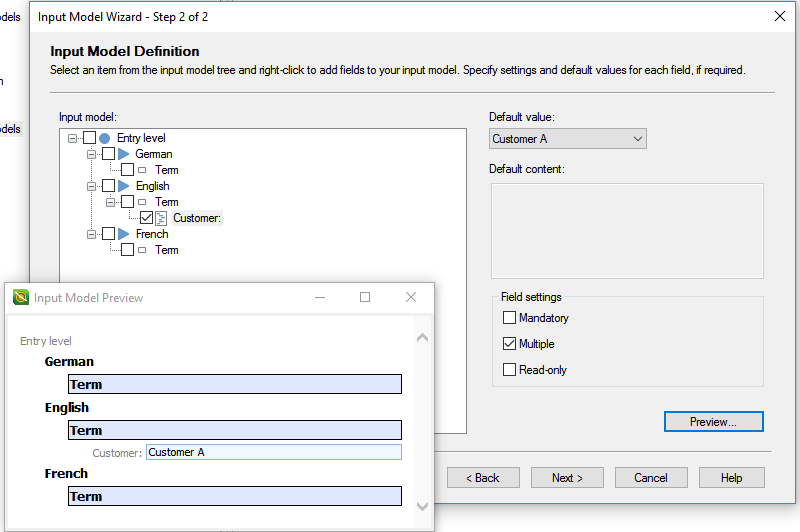The height and width of the screenshot is (532, 800).
Task: Open the Default value dropdown
Action: pos(638,139)
